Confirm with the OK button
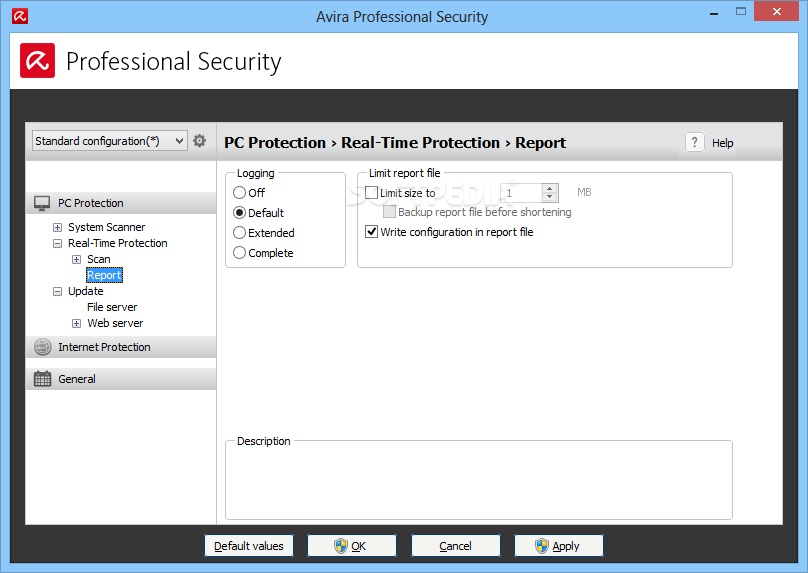This screenshot has height=573, width=808. point(352,546)
